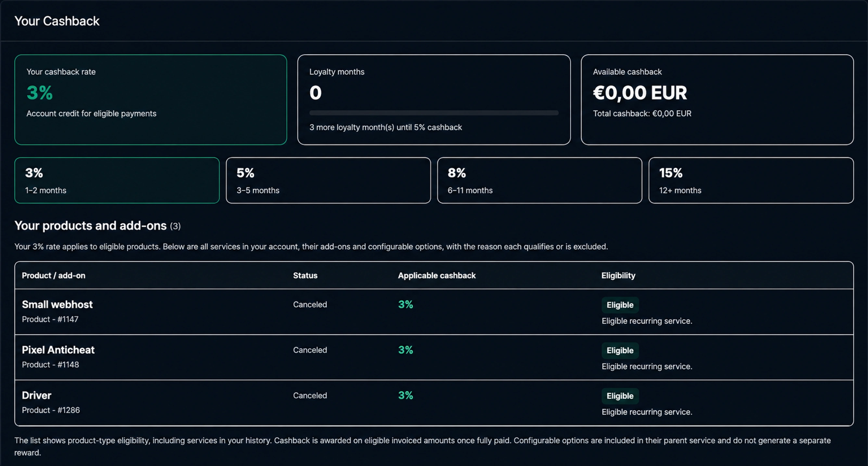Click 'Account credit for eligible payments' text
This screenshot has height=466, width=868.
(91, 114)
